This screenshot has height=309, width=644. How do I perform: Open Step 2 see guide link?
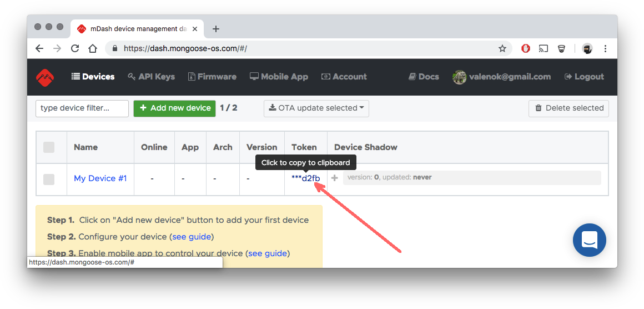[192, 237]
